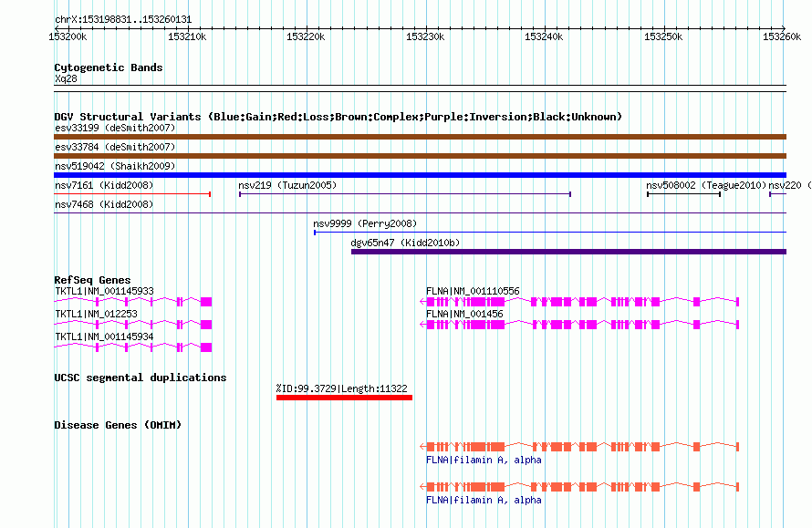Click the nsv7161 (Kidd2008) red loss line
Screen dimensions: 812x528
point(132,194)
